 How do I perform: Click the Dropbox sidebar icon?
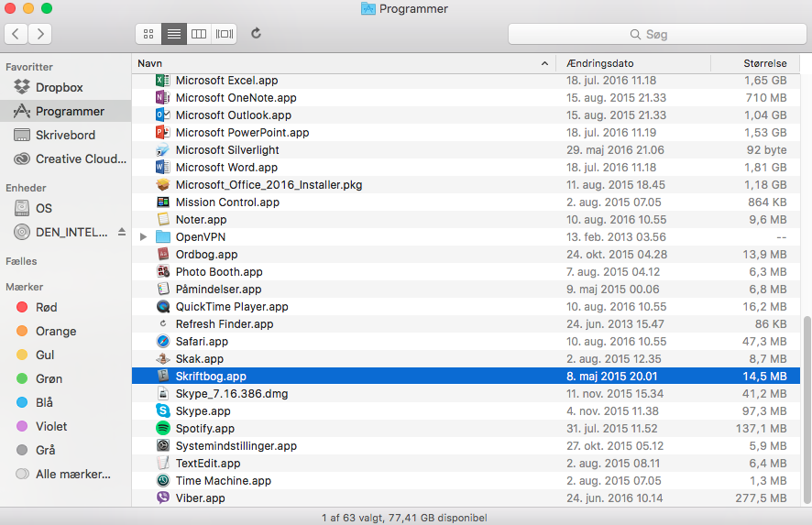pos(22,88)
